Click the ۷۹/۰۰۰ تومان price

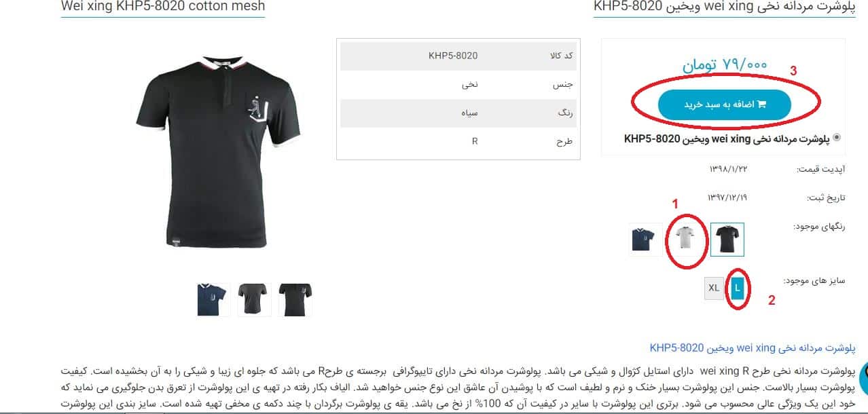coord(724,64)
